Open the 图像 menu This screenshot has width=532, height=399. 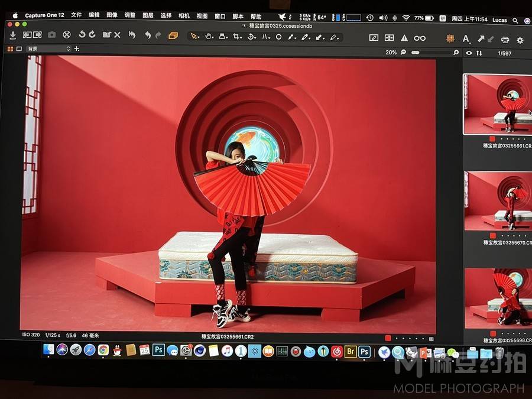[112, 15]
